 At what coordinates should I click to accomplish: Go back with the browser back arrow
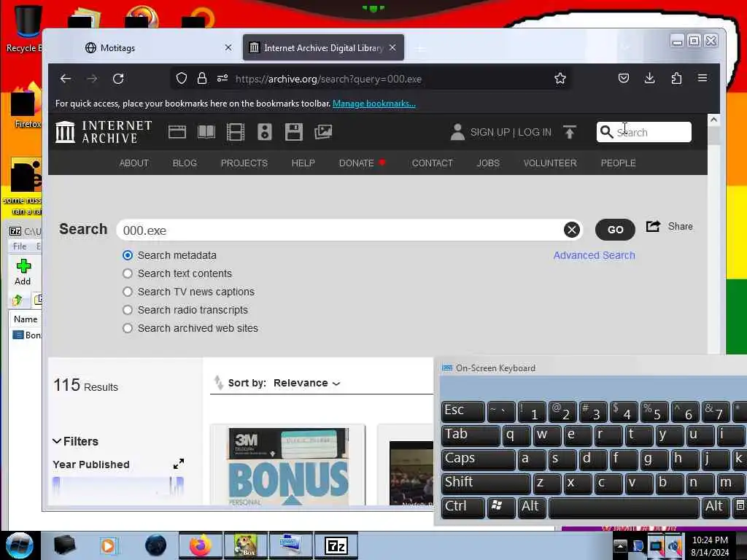[x=65, y=79]
